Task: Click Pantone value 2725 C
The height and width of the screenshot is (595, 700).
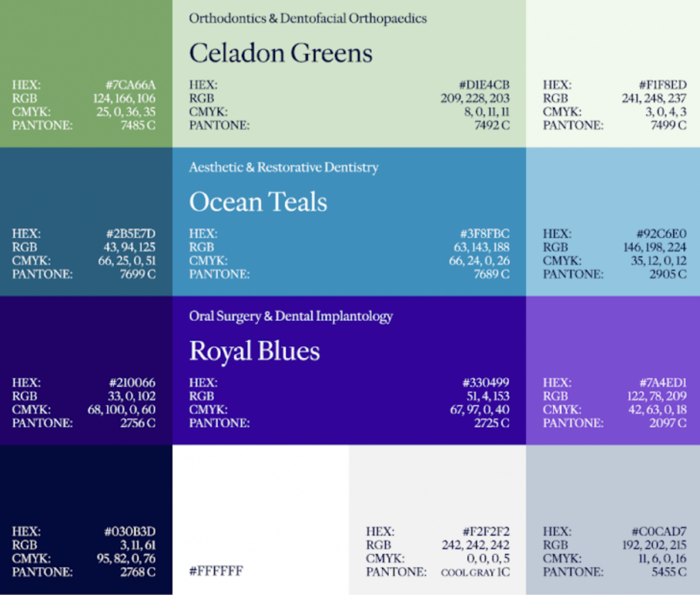Action: [492, 423]
